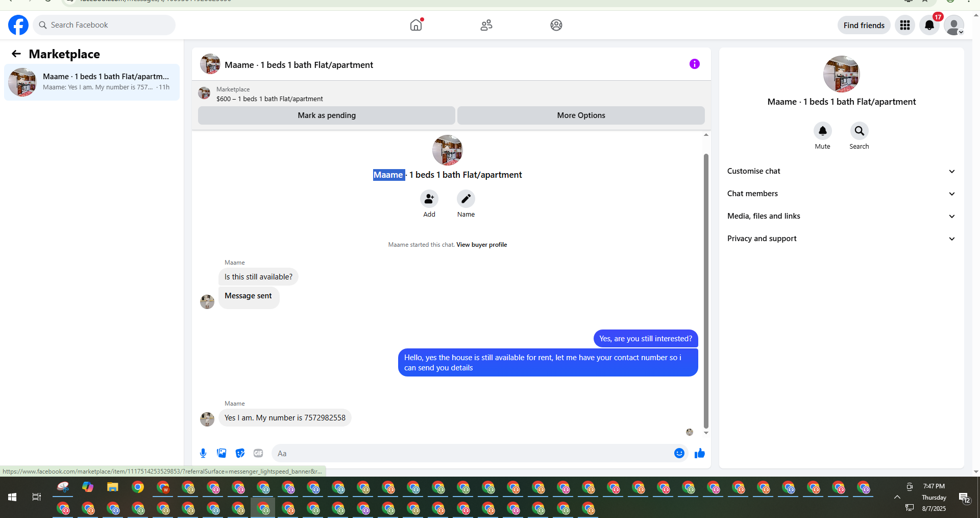
Task: Open the View buyer profile link
Action: click(x=481, y=245)
